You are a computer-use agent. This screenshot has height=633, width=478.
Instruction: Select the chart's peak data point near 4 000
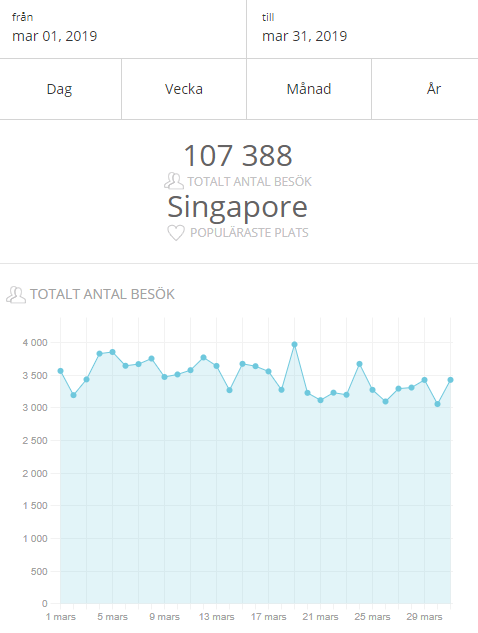295,344
